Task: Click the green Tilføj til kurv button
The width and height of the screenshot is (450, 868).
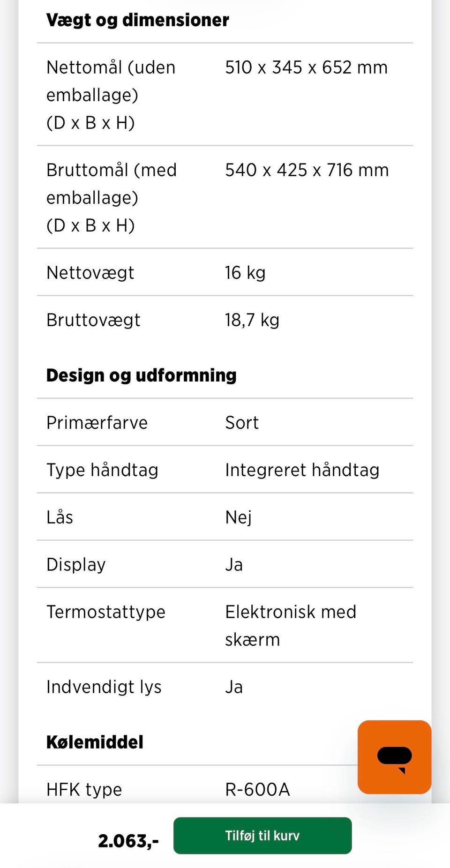Action: pos(262,835)
